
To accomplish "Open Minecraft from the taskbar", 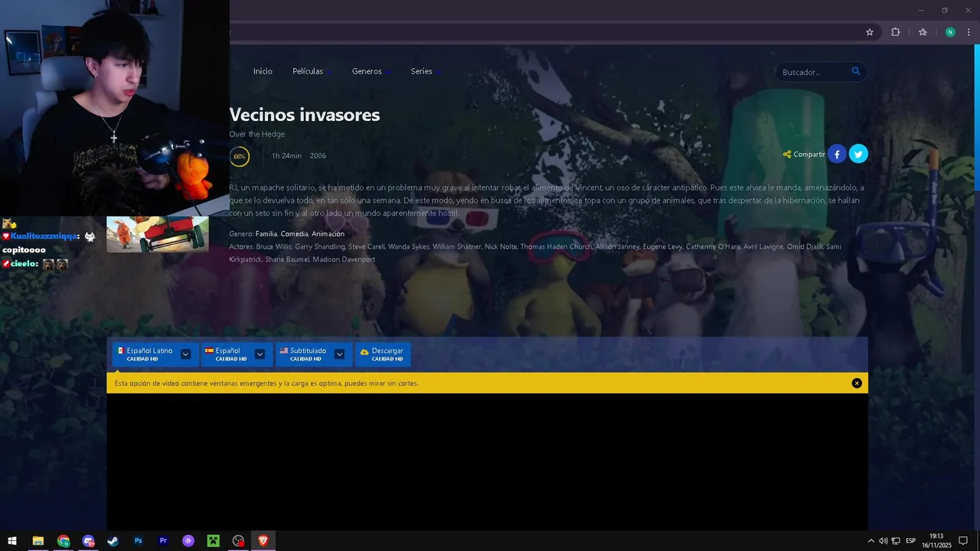I will [x=214, y=541].
